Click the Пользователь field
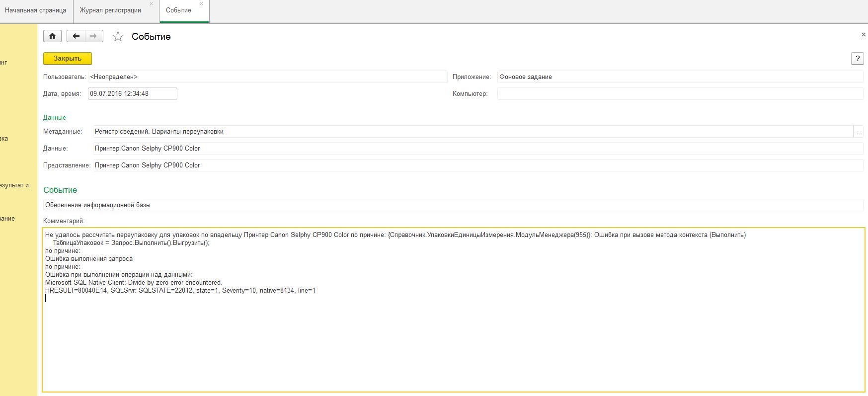The width and height of the screenshot is (868, 396). pos(267,77)
